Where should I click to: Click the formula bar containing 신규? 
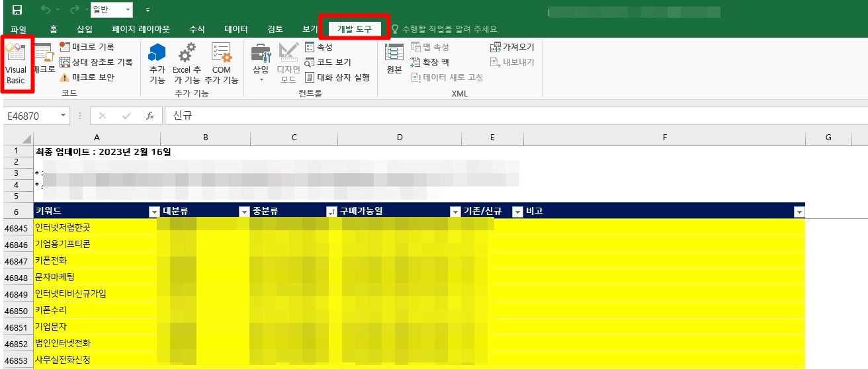pos(516,116)
